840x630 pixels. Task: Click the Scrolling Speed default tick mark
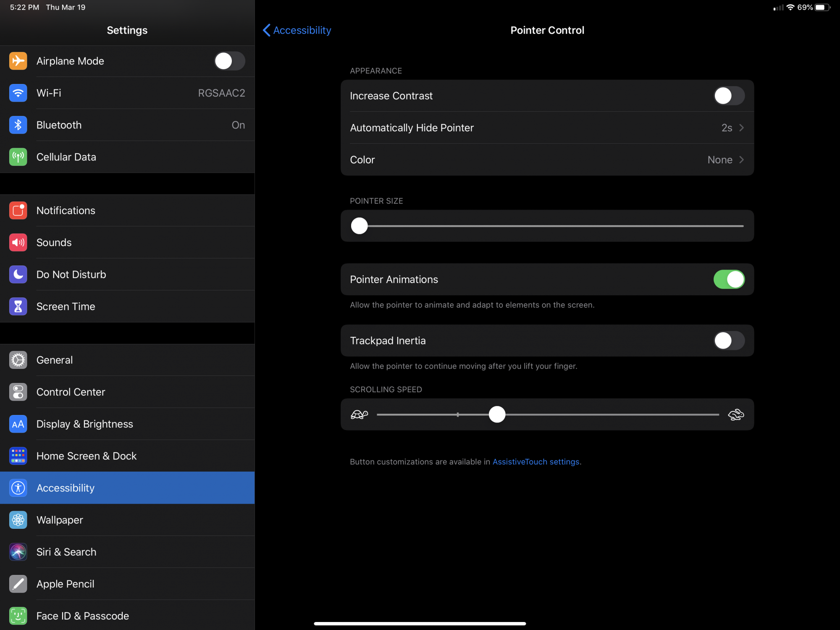tap(458, 415)
